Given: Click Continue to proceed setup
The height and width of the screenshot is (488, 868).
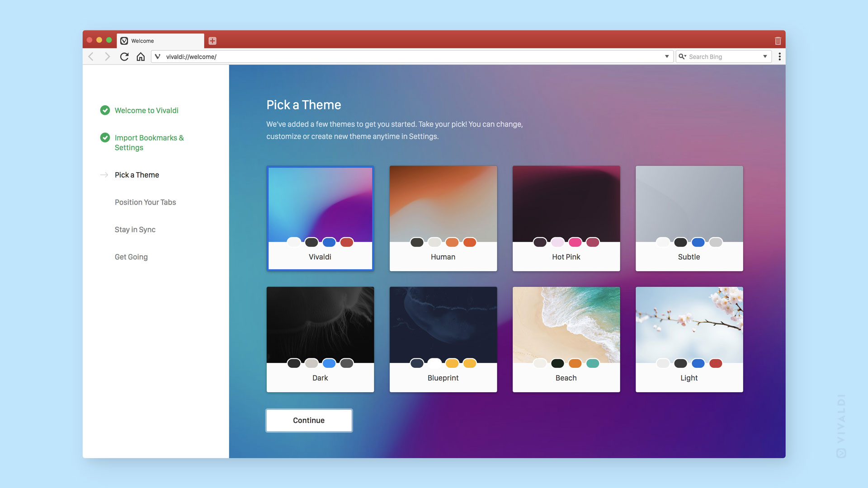Looking at the screenshot, I should point(308,420).
